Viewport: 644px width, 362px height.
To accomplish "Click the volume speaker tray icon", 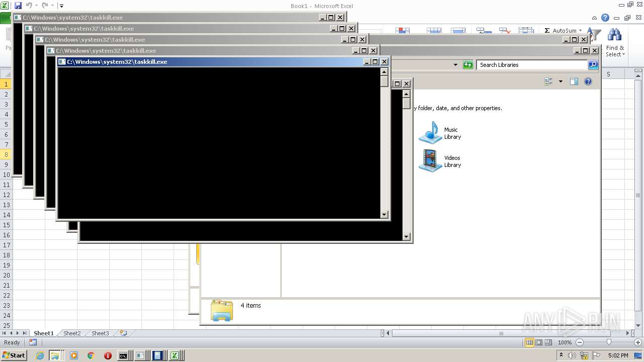I will tap(573, 355).
